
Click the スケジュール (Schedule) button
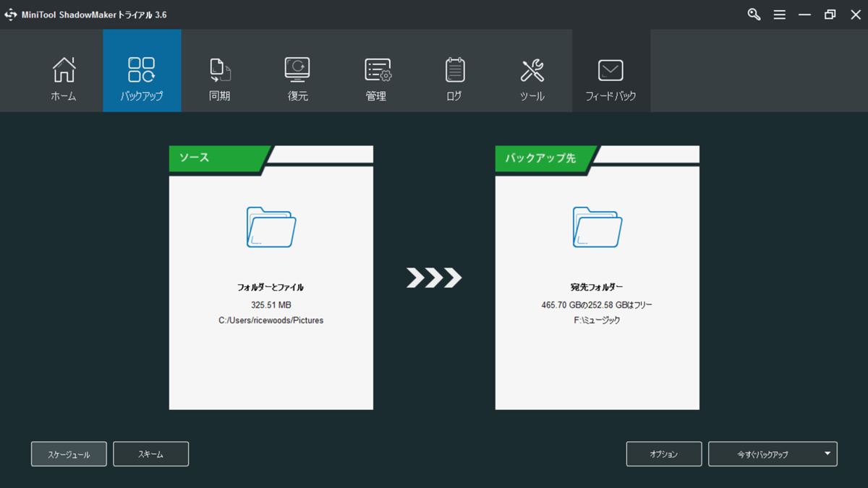point(69,454)
